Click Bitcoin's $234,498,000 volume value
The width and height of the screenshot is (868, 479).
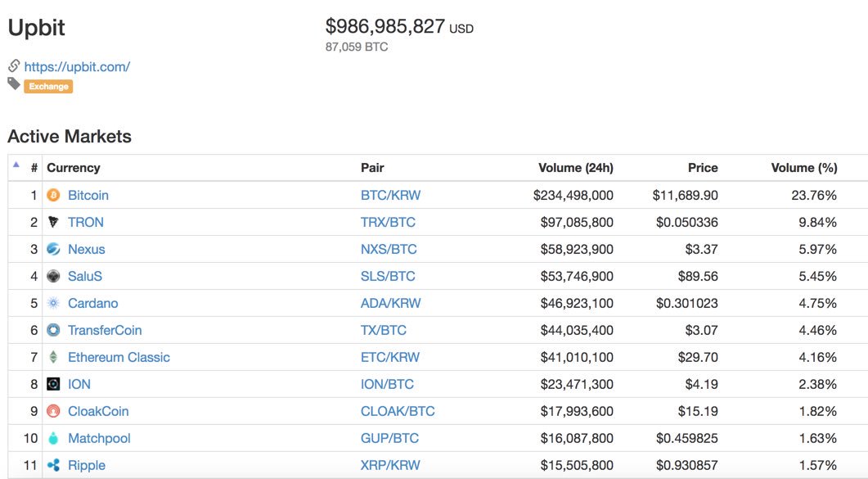(573, 195)
